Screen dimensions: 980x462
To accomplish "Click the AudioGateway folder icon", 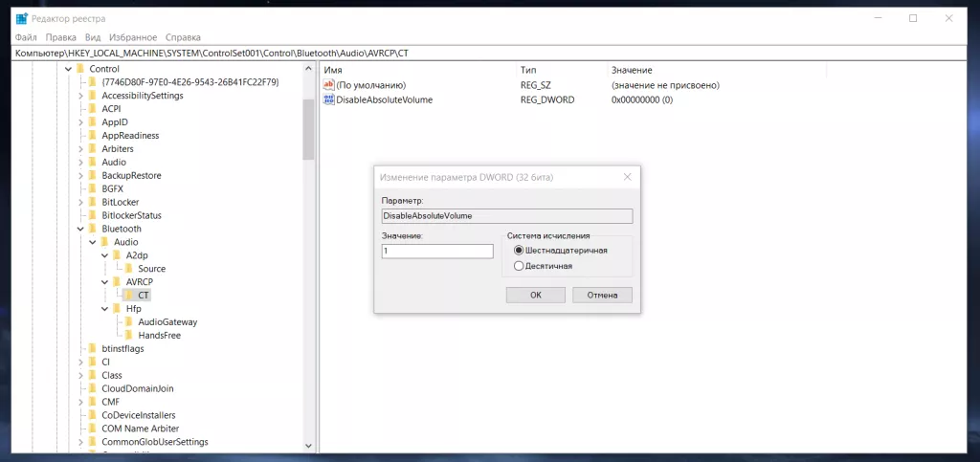I will click(x=129, y=322).
